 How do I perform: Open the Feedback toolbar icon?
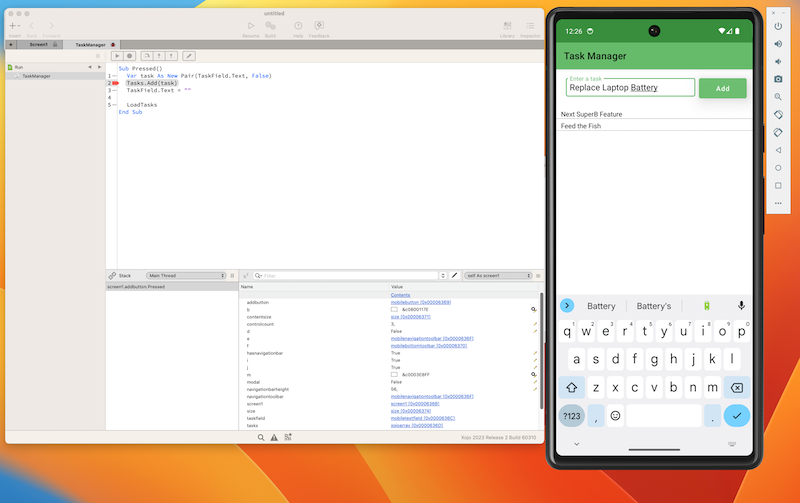[x=319, y=26]
